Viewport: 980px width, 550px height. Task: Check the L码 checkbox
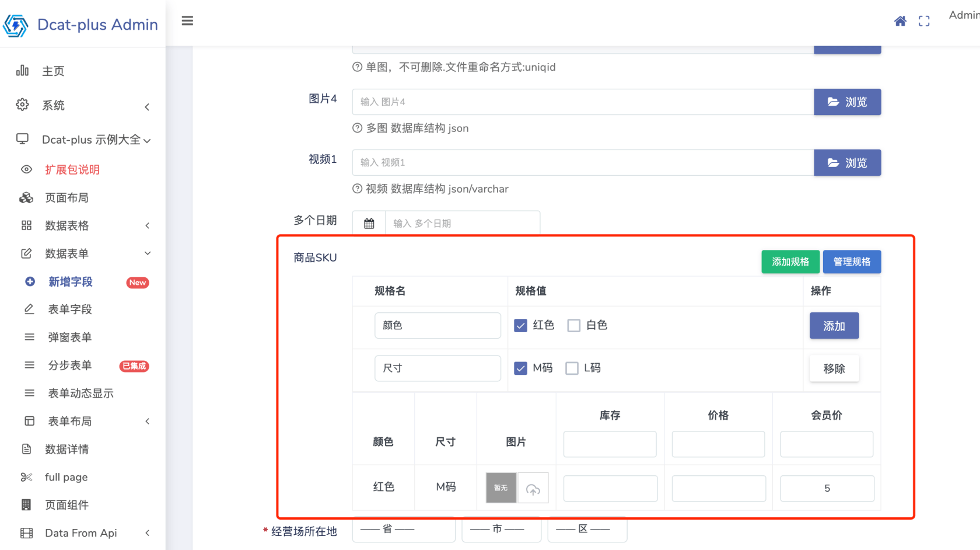tap(572, 368)
